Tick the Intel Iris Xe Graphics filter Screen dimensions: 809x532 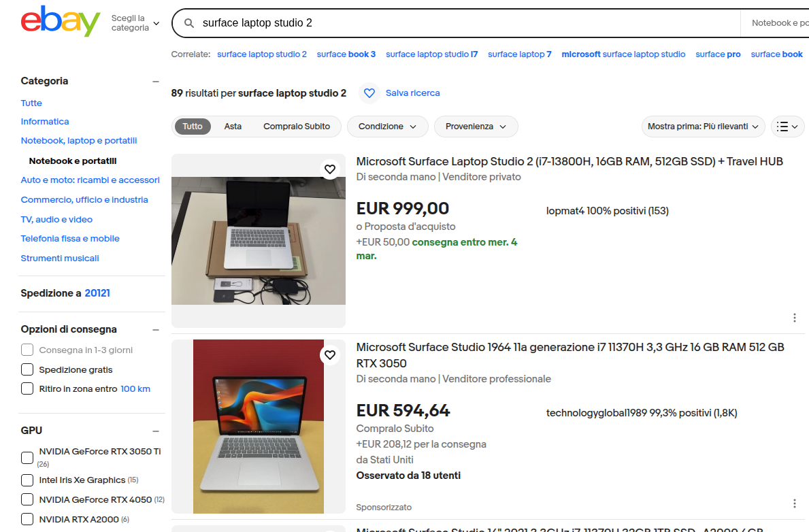click(x=27, y=480)
